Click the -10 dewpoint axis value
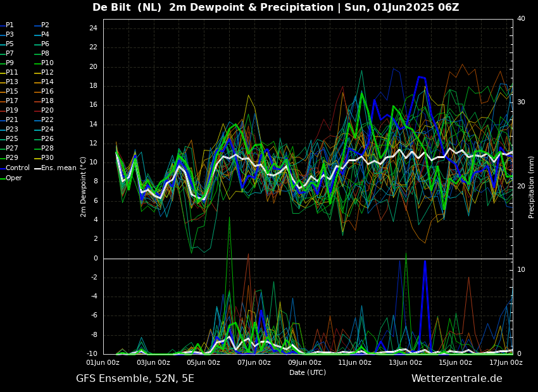Image resolution: width=538 pixels, height=392 pixels. coord(92,353)
